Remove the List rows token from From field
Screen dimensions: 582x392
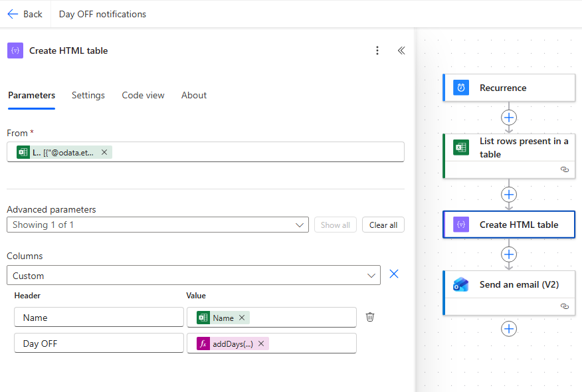coord(104,152)
